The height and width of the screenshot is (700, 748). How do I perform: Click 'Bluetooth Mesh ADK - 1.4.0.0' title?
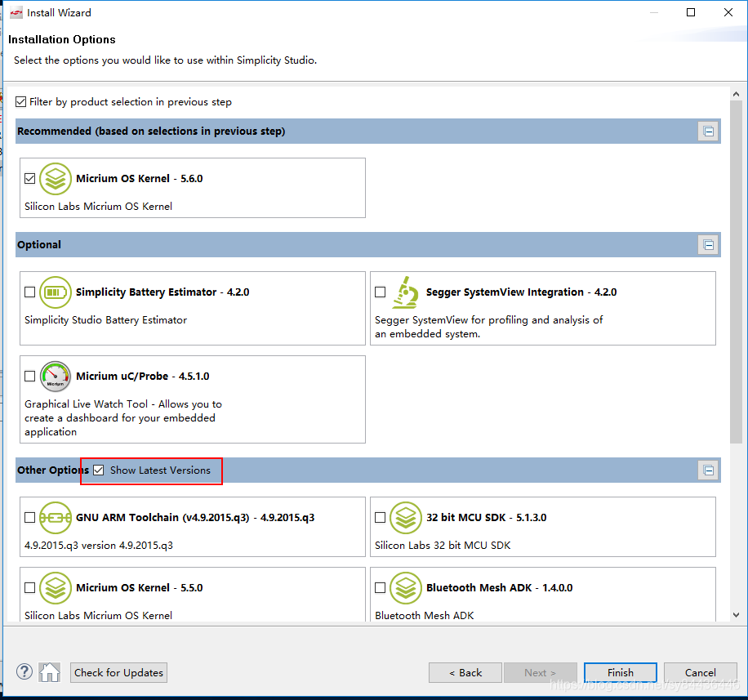coord(500,588)
